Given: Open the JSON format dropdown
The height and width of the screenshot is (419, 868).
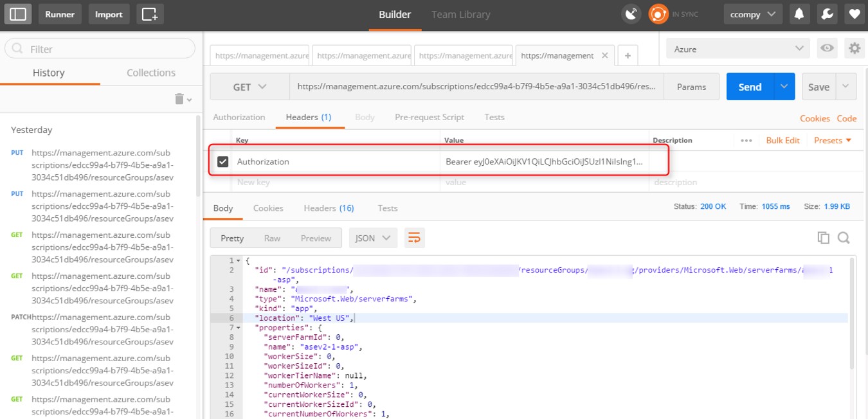Looking at the screenshot, I should 373,238.
